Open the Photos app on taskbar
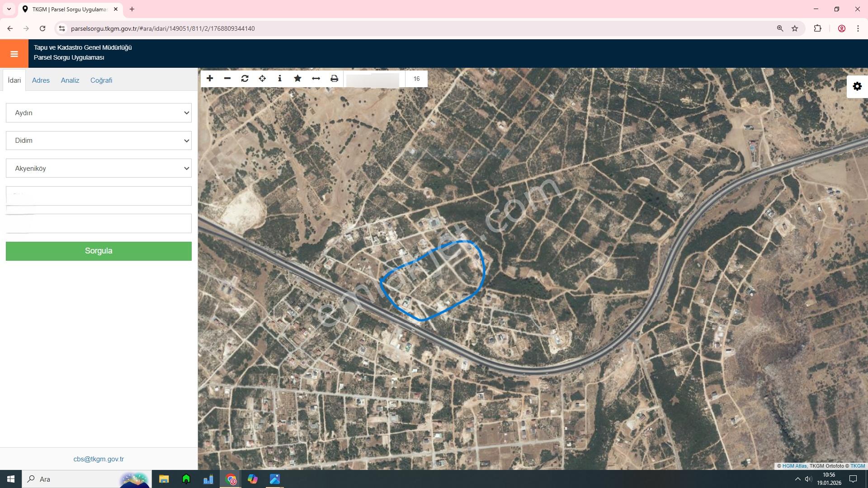 click(x=275, y=479)
